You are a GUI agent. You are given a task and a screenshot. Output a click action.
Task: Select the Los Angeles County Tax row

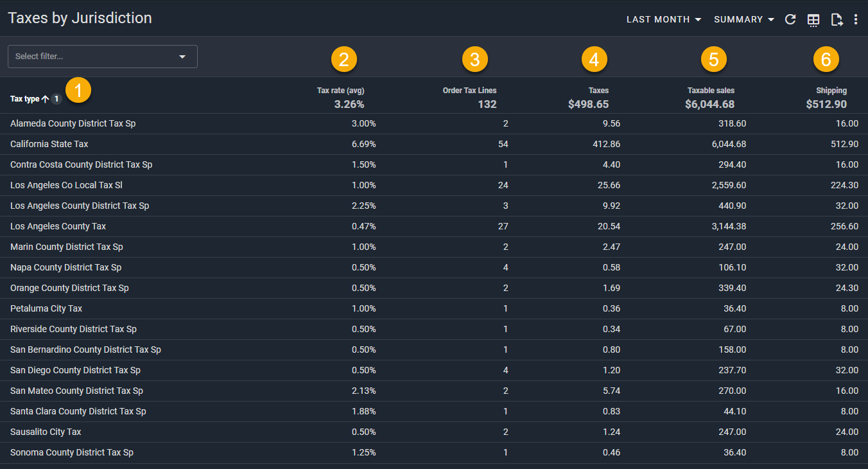tap(58, 226)
